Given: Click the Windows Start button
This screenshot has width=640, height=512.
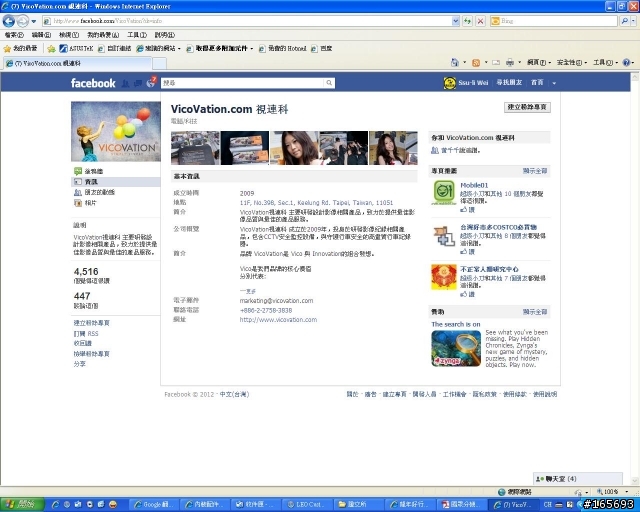Looking at the screenshot, I should (21, 505).
